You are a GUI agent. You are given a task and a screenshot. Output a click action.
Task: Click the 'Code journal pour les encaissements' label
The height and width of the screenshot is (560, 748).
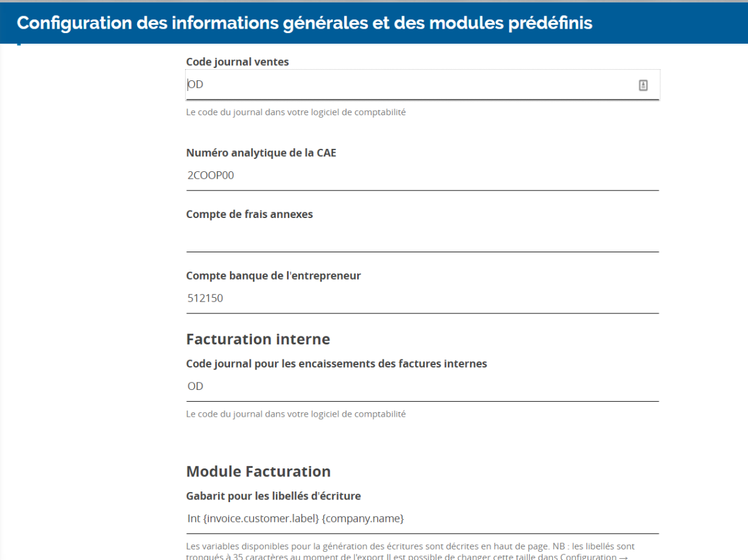click(336, 363)
